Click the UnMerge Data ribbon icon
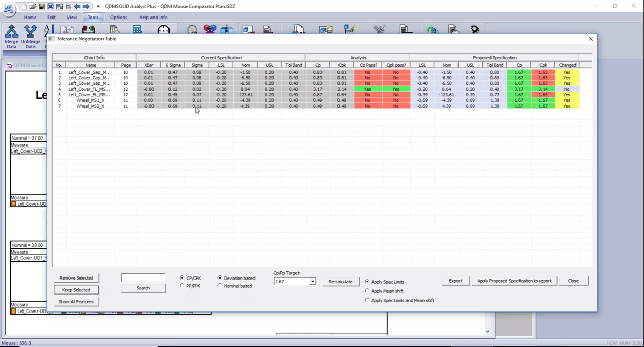The image size is (644, 347). click(30, 36)
